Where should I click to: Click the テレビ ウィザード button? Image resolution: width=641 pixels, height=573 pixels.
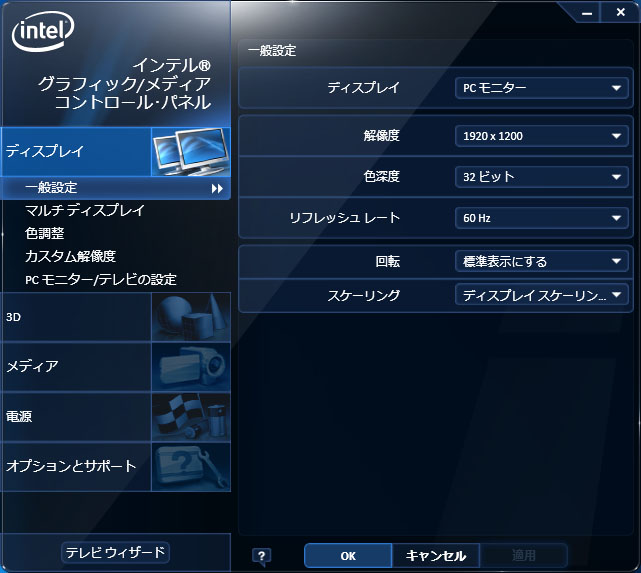pos(115,553)
